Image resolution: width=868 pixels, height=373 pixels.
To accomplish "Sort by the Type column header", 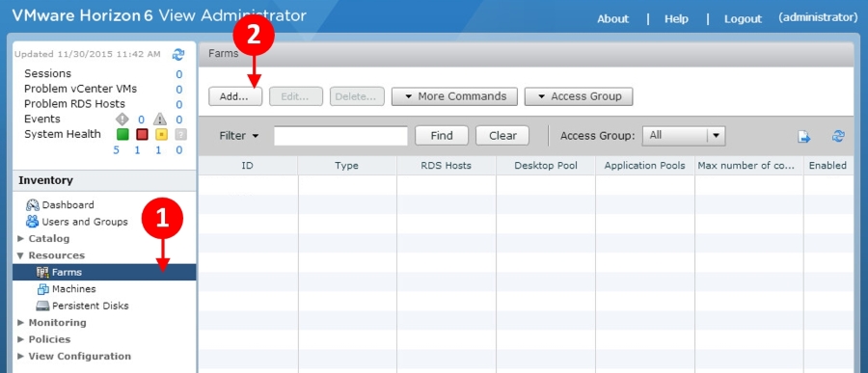I will tap(346, 166).
